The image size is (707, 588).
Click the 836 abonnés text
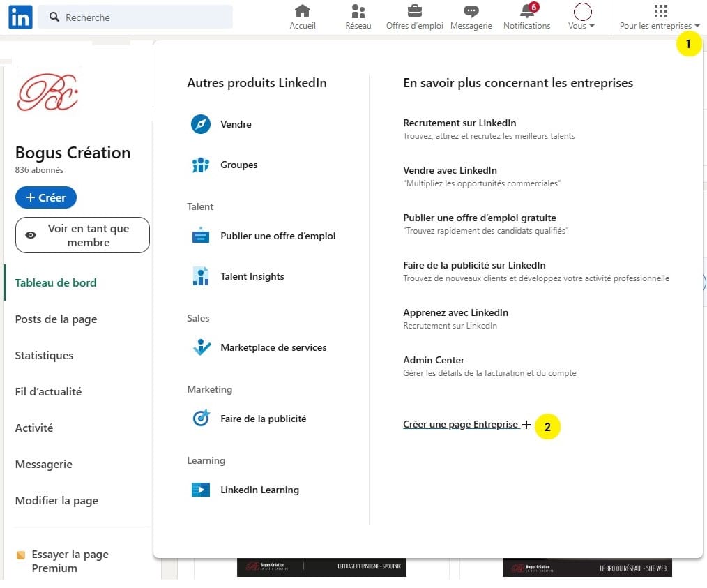(39, 170)
